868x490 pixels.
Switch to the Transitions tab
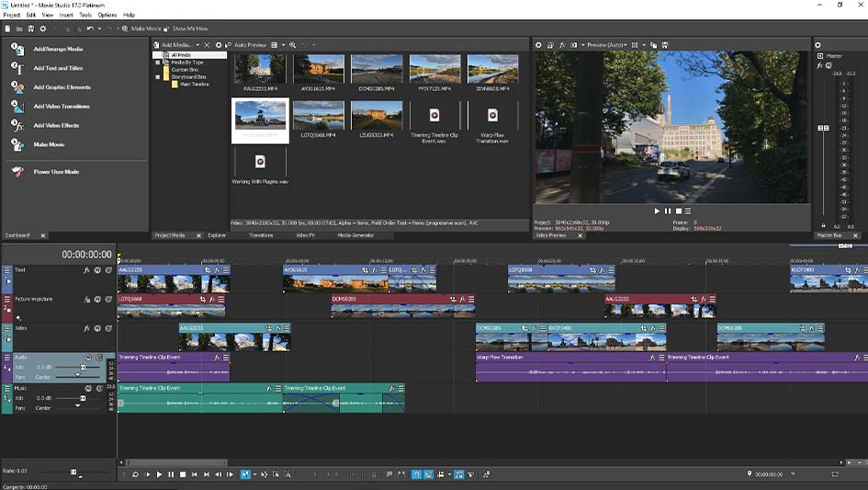click(261, 235)
